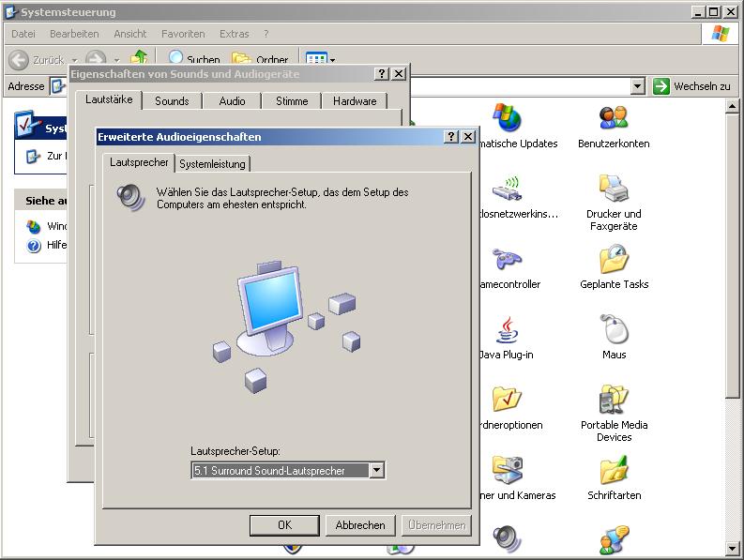Open the Benutzerkonten icon
The width and height of the screenshot is (744, 560).
click(614, 119)
